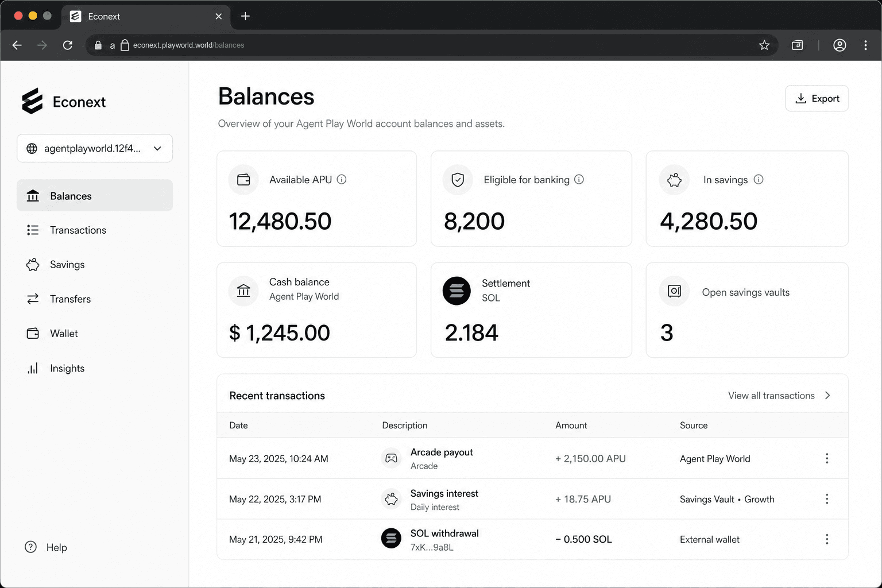Click chevron next to View all transactions

pos(827,396)
